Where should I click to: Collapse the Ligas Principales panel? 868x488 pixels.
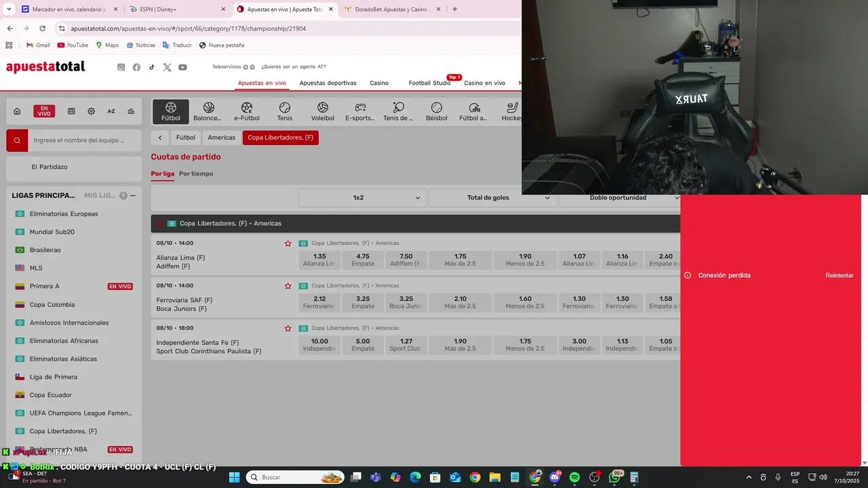point(133,195)
